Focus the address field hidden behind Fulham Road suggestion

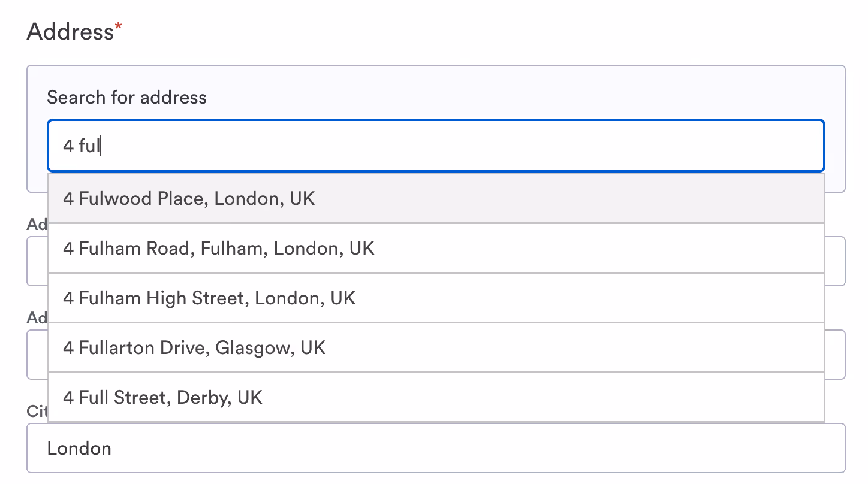(834, 261)
